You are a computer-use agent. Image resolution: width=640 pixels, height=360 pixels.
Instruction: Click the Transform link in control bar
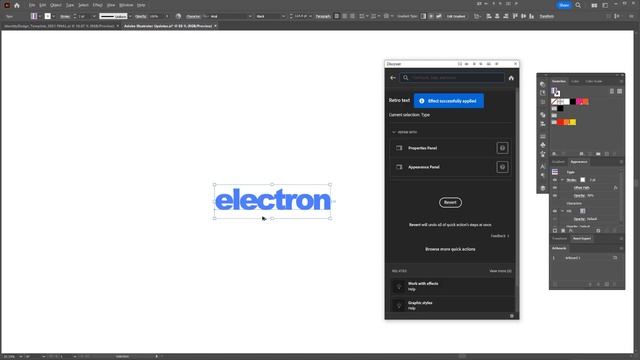click(x=547, y=16)
